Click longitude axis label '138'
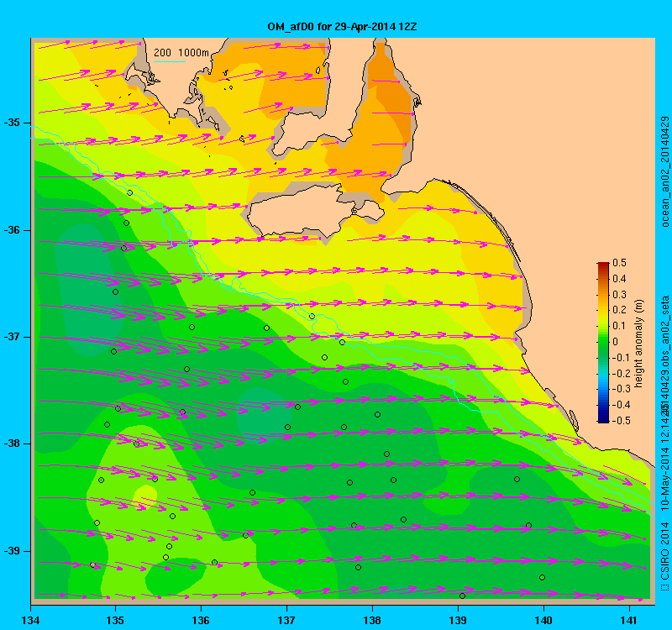This screenshot has width=672, height=630. (x=372, y=620)
